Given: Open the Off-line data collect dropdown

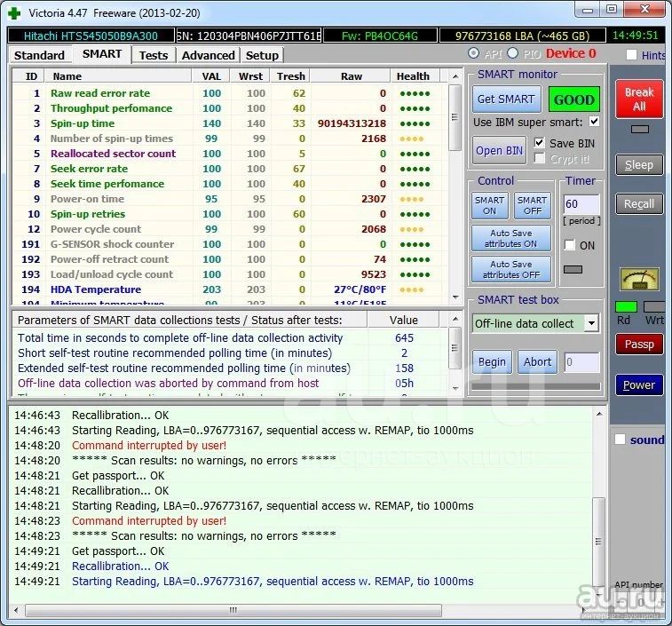Looking at the screenshot, I should [591, 323].
